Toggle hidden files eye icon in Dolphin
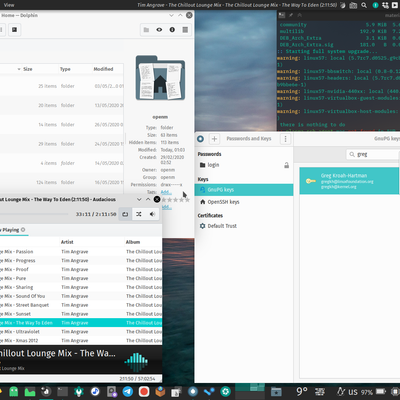This screenshot has width=400, height=400. (159, 30)
